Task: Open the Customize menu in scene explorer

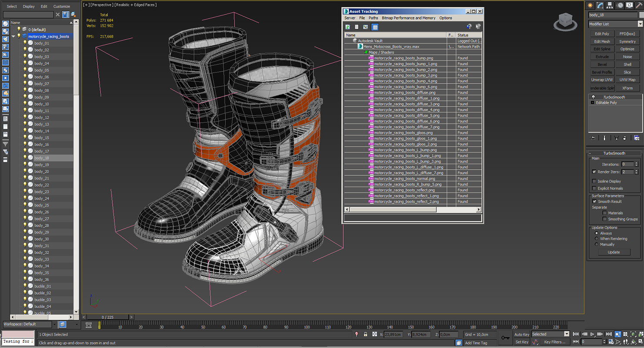Action: click(61, 7)
